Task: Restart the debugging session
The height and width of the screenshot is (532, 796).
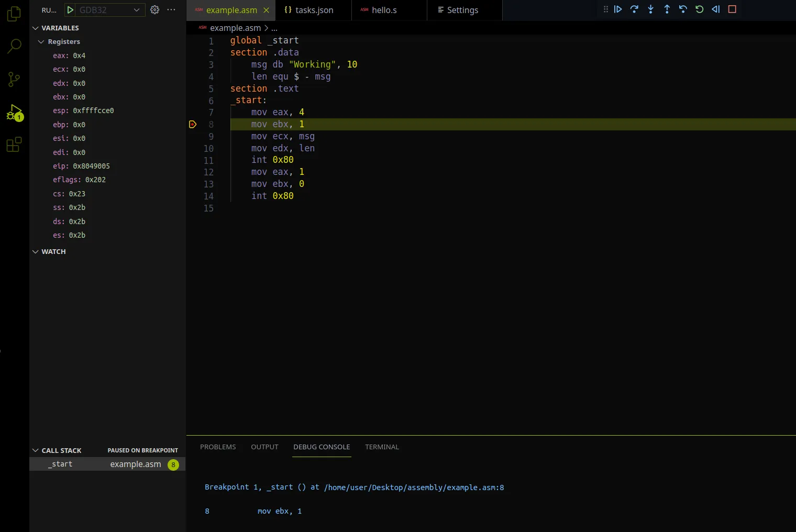Action: click(x=699, y=9)
